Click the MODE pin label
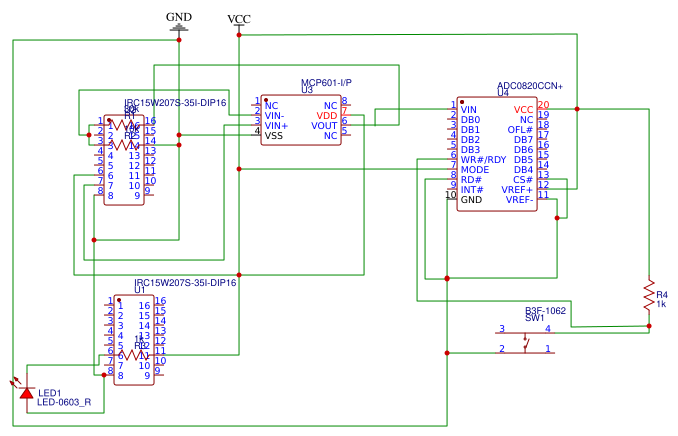Image resolution: width=678 pixels, height=436 pixels. point(475,170)
